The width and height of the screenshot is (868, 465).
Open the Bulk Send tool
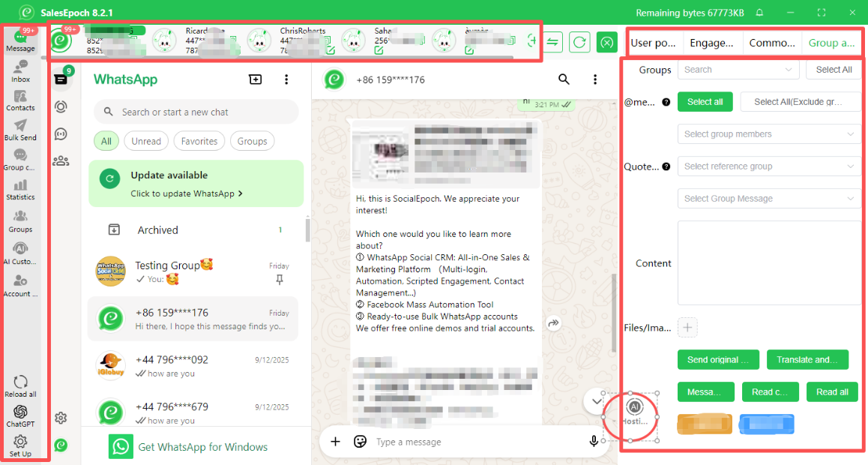(20, 130)
